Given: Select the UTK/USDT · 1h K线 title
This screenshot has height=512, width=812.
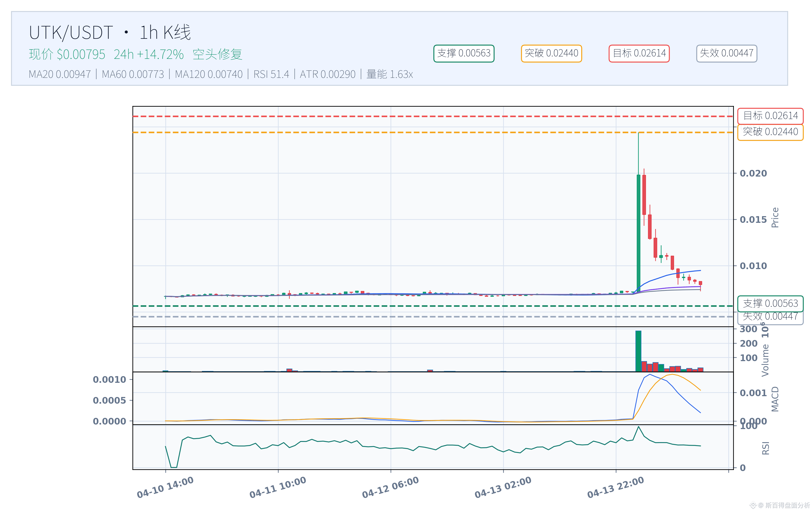Looking at the screenshot, I should click(x=110, y=32).
